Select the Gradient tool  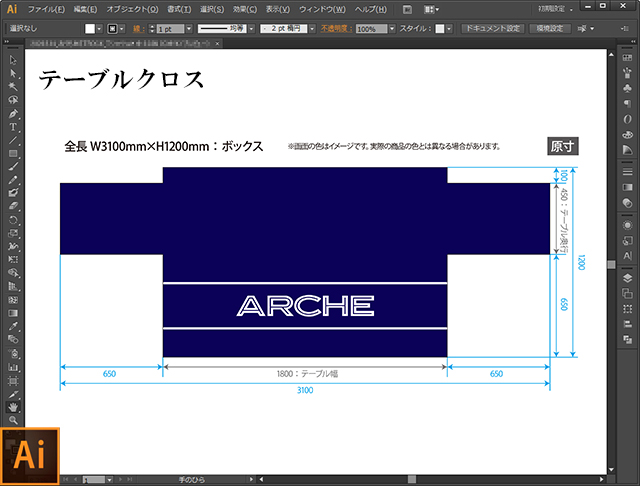coord(13,313)
